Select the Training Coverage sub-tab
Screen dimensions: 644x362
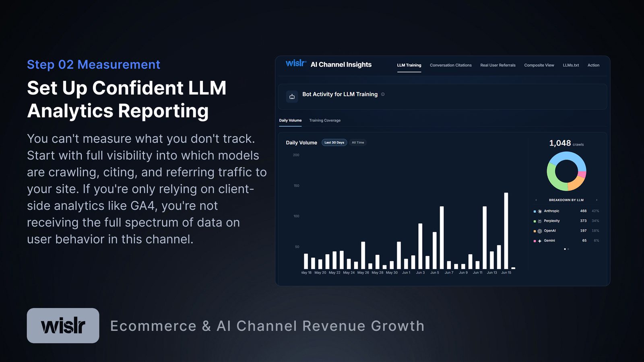pos(325,120)
